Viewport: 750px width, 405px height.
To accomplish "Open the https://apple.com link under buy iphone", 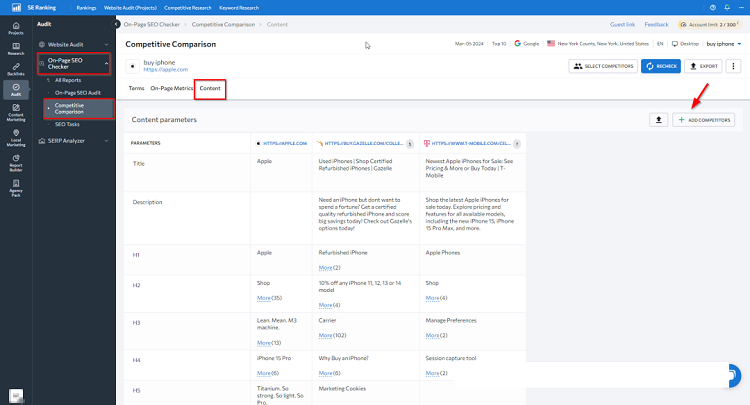I will click(165, 70).
